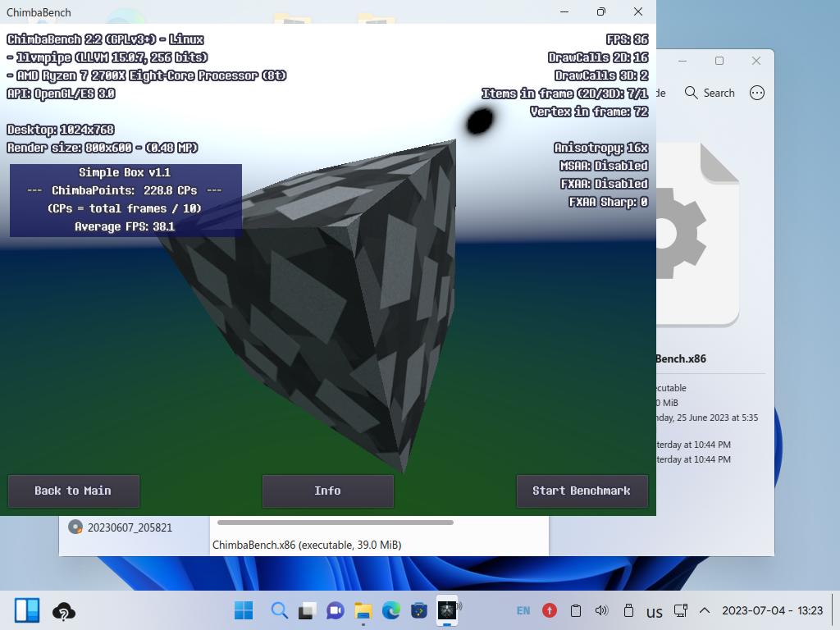This screenshot has width=840, height=630.
Task: Click the ChimbaPoints 228.8 CPs result text
Action: 125,190
